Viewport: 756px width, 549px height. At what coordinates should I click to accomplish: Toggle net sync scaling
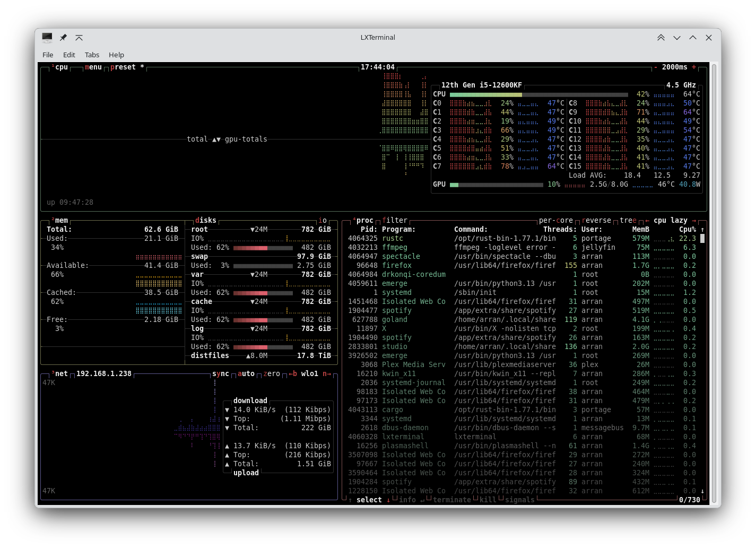(x=221, y=373)
